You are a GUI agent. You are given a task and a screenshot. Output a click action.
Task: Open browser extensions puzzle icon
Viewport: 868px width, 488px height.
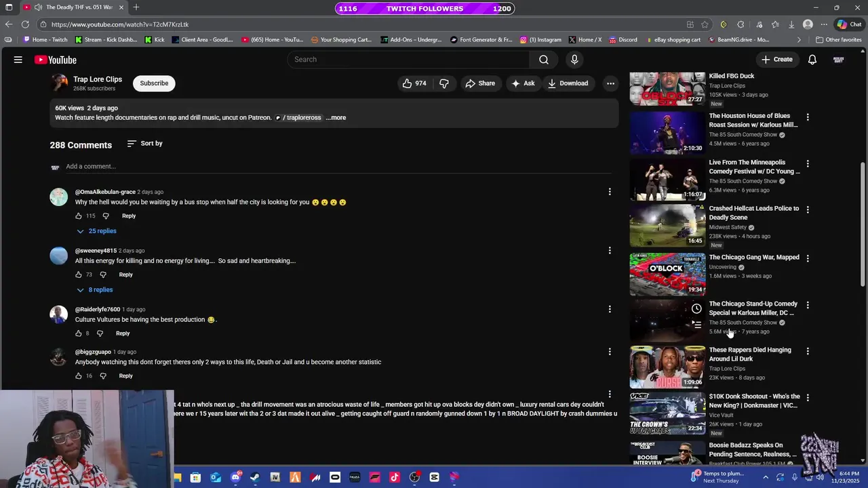click(x=741, y=24)
